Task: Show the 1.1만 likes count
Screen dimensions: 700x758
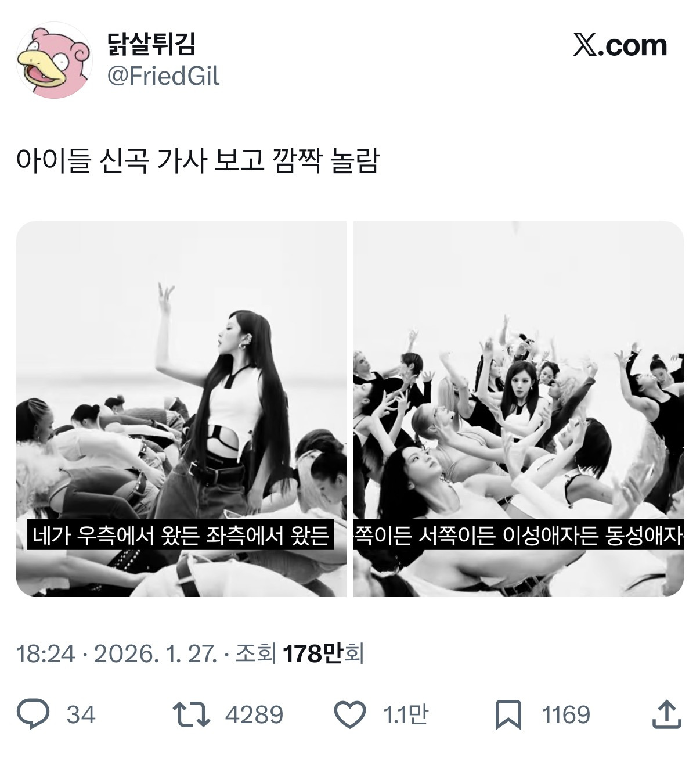Action: [405, 715]
